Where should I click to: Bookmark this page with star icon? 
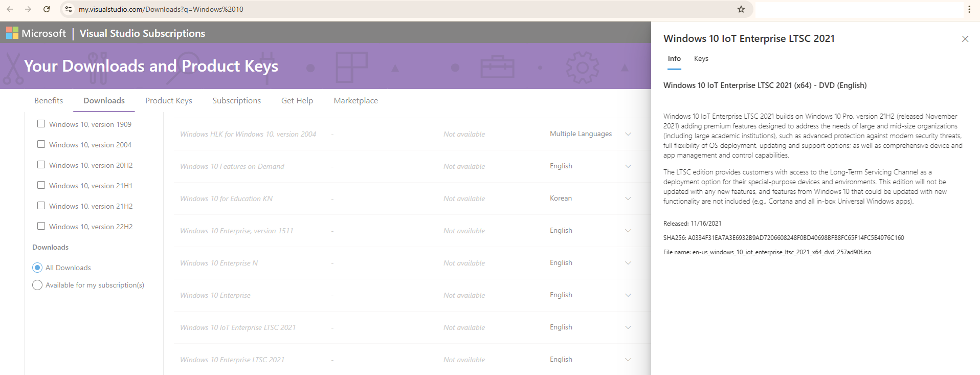(x=741, y=9)
